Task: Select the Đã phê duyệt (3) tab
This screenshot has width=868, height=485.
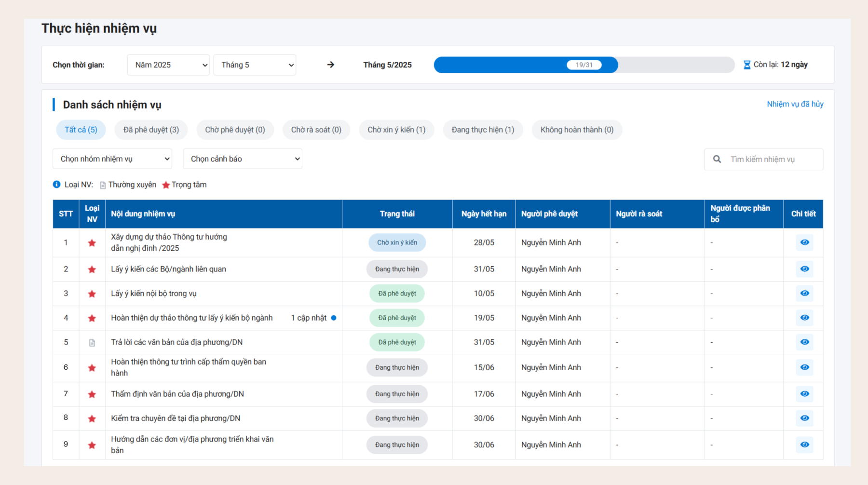Action: pos(151,130)
